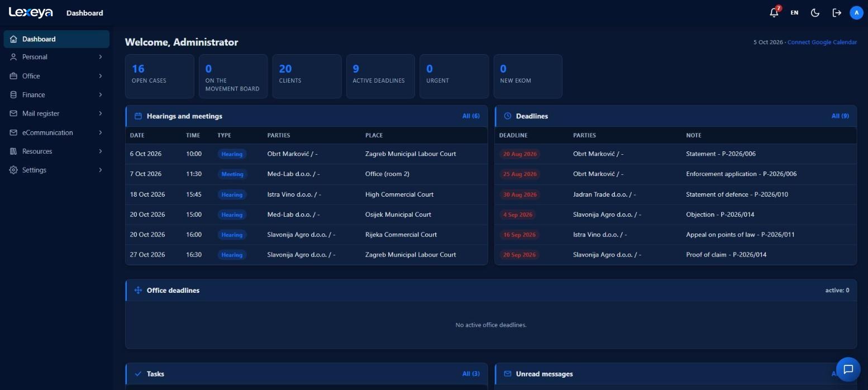Viewport: 868px width, 390px height.
Task: Open Istra Vino hearing at High Commercial Court
Action: click(307, 194)
